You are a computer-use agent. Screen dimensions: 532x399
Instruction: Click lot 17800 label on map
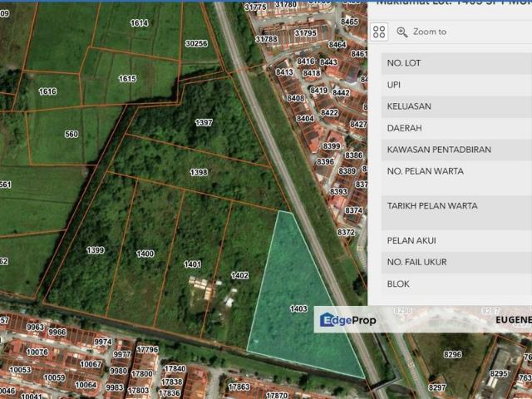coord(141,374)
